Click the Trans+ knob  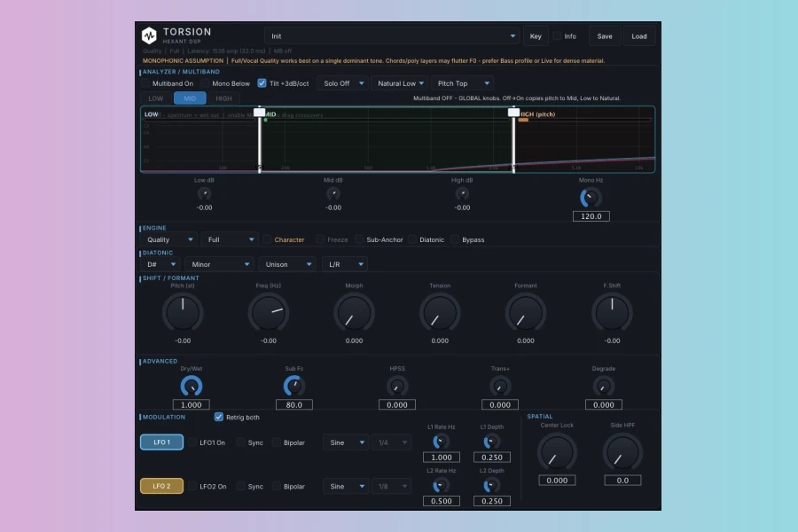click(x=500, y=387)
